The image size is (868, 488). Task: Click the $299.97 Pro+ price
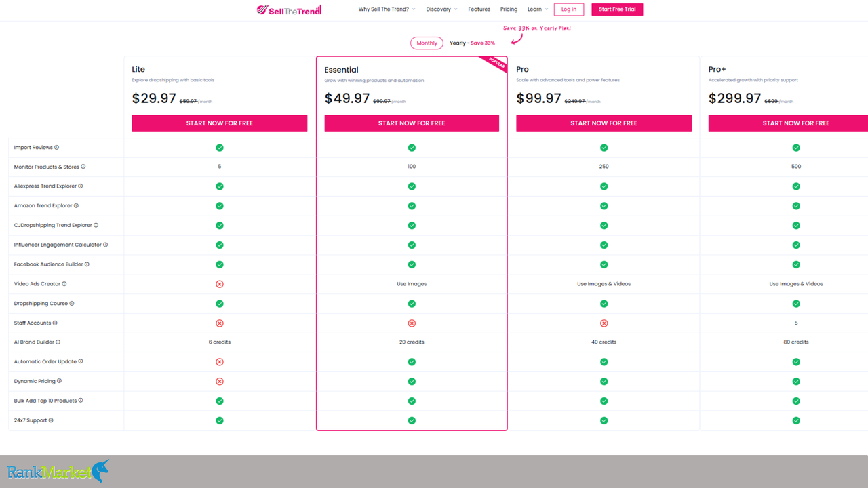pos(734,98)
